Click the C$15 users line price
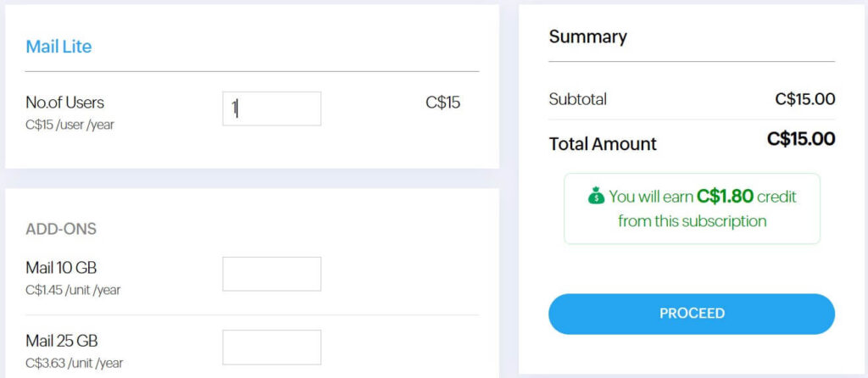 (x=442, y=103)
